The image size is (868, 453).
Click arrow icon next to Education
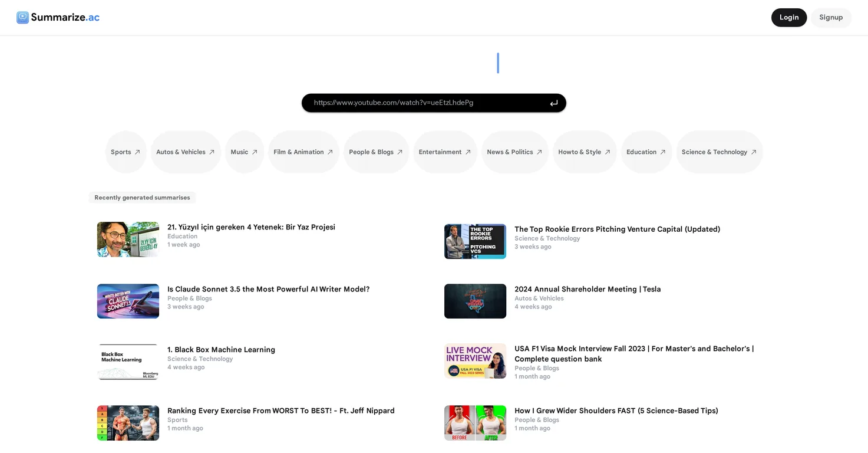tap(663, 152)
